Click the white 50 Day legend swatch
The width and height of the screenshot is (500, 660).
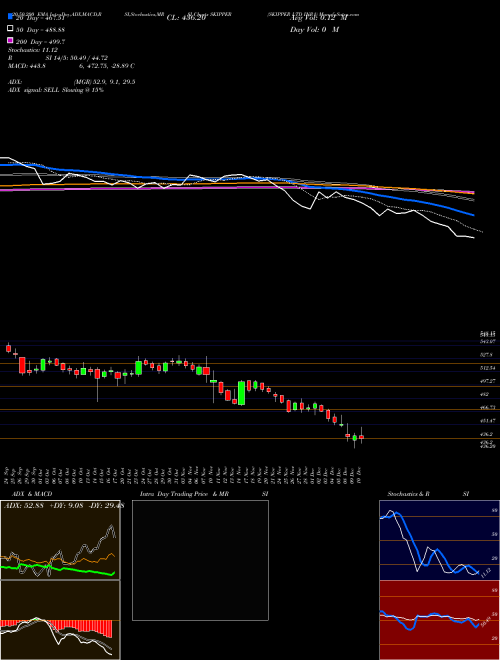(x=10, y=29)
